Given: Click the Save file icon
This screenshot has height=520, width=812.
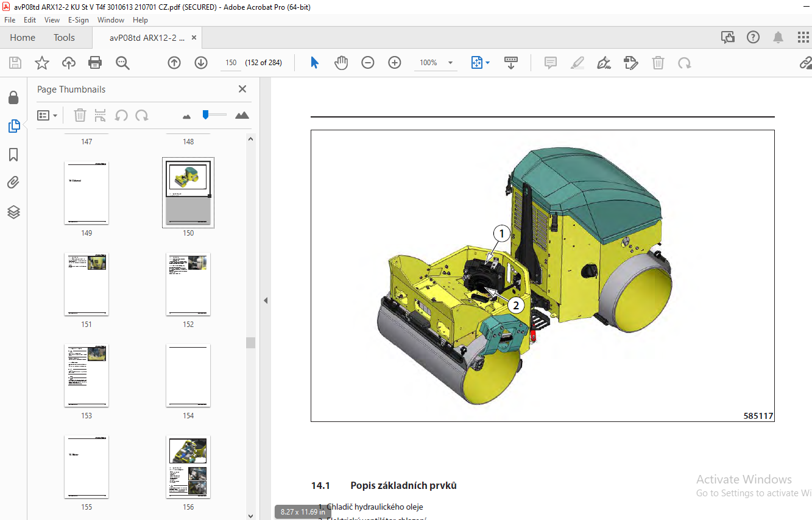Looking at the screenshot, I should pos(15,63).
